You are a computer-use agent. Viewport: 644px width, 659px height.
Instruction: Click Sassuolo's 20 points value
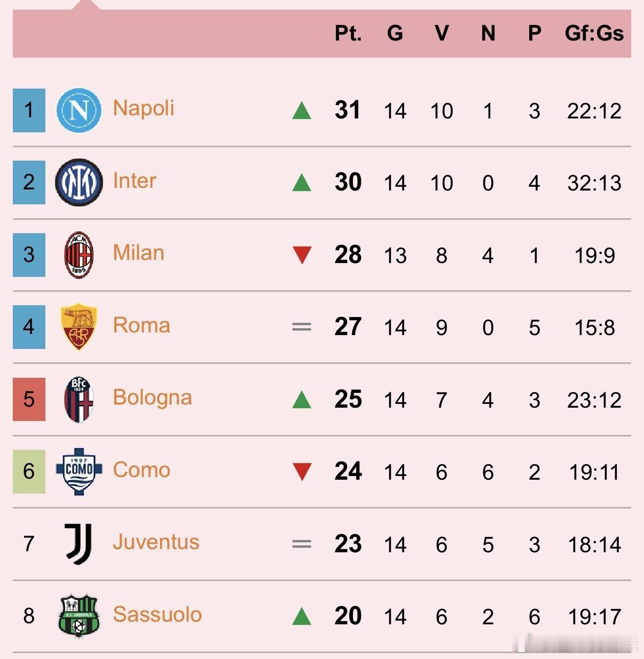tap(348, 616)
